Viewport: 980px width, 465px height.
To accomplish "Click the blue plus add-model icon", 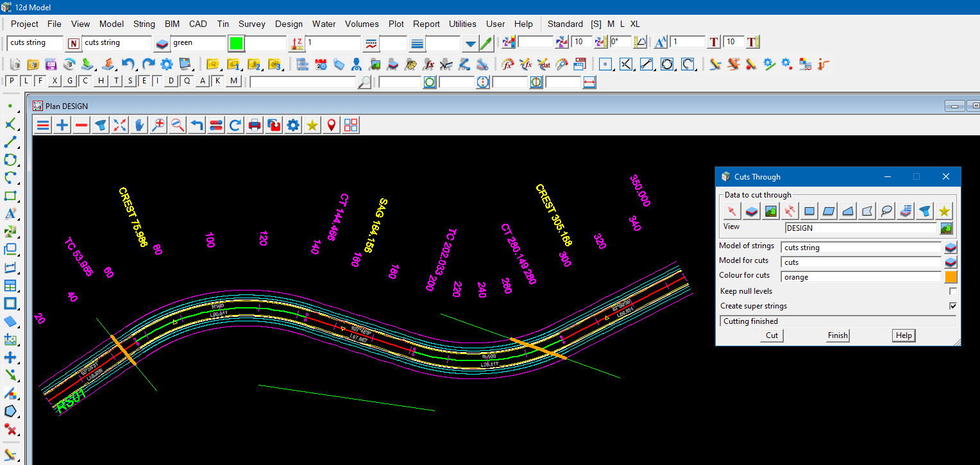I will pos(62,125).
